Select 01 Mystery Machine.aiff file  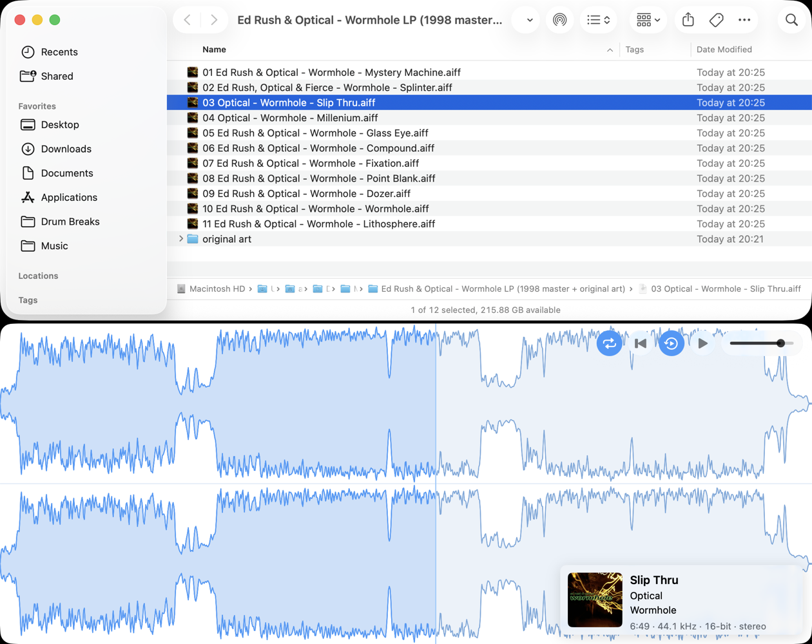(489, 72)
